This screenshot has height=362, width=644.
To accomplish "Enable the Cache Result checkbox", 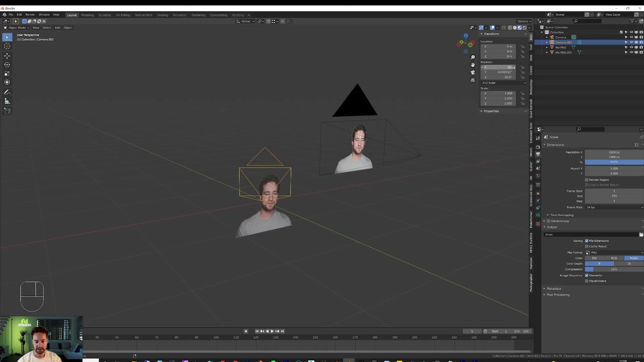I will click(587, 246).
